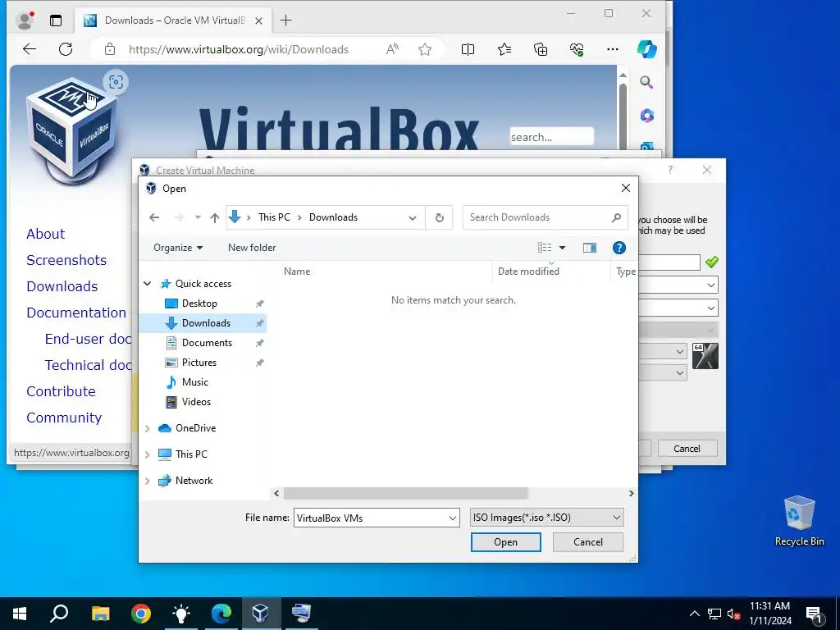Unpin Desktop from Quick access
This screenshot has width=840, height=630.
click(259, 304)
